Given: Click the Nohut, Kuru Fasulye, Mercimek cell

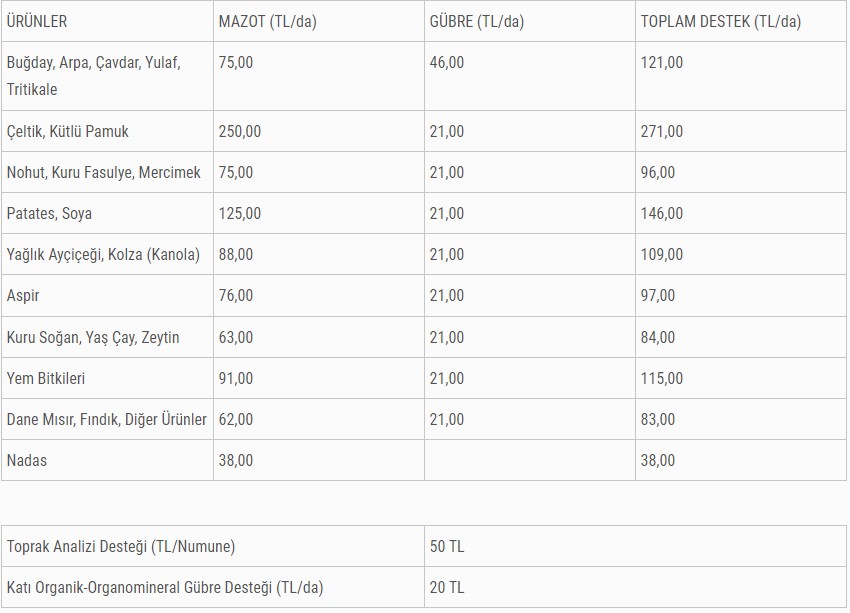Looking at the screenshot, I should click(x=103, y=172).
